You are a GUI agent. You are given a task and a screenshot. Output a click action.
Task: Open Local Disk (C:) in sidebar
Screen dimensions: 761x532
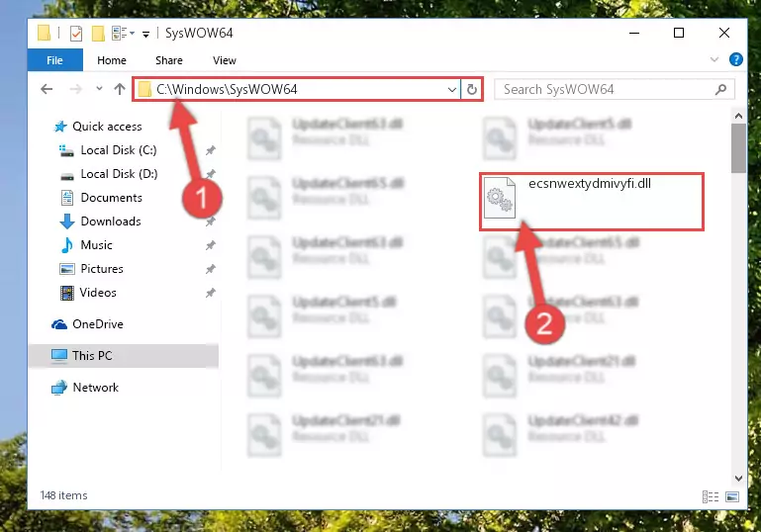tap(119, 150)
